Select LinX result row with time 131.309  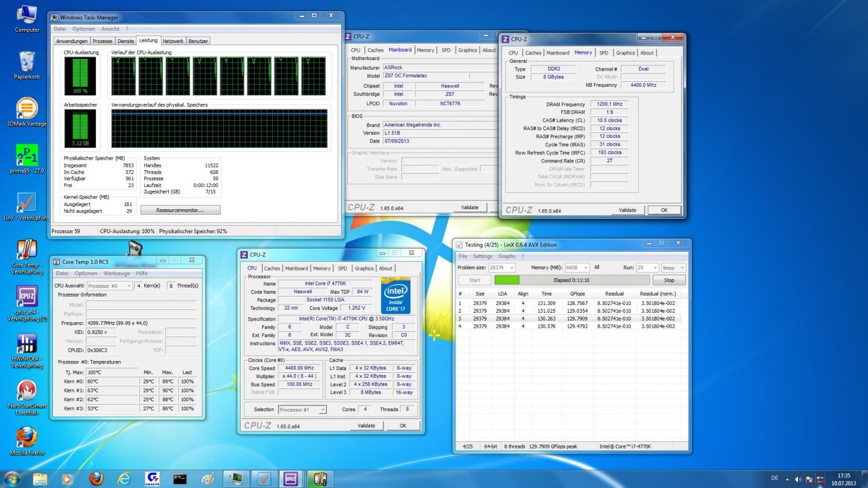pyautogui.click(x=572, y=303)
